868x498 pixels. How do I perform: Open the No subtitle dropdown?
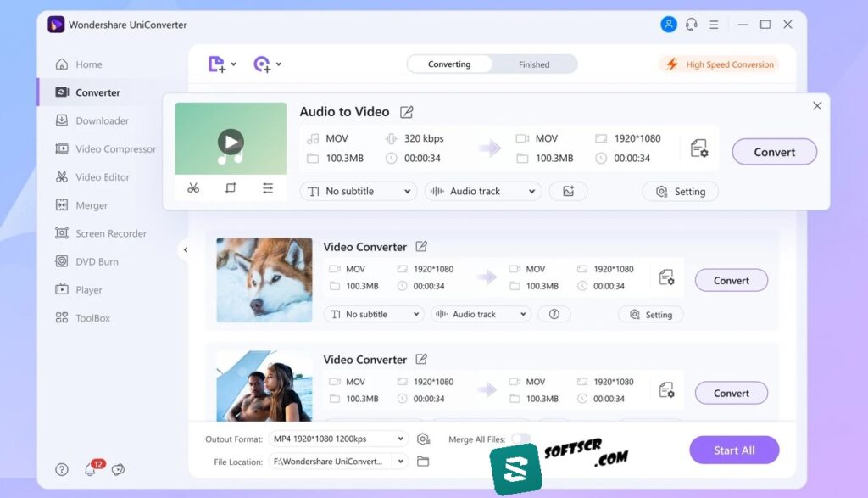click(x=358, y=191)
